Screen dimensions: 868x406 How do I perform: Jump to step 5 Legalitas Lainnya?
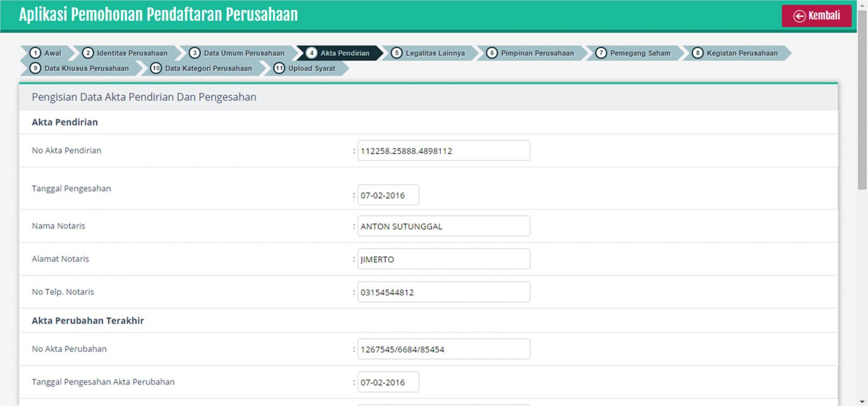tap(429, 53)
